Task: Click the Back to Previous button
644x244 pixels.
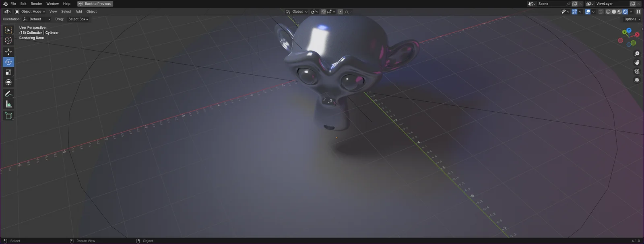Action: coord(95,4)
